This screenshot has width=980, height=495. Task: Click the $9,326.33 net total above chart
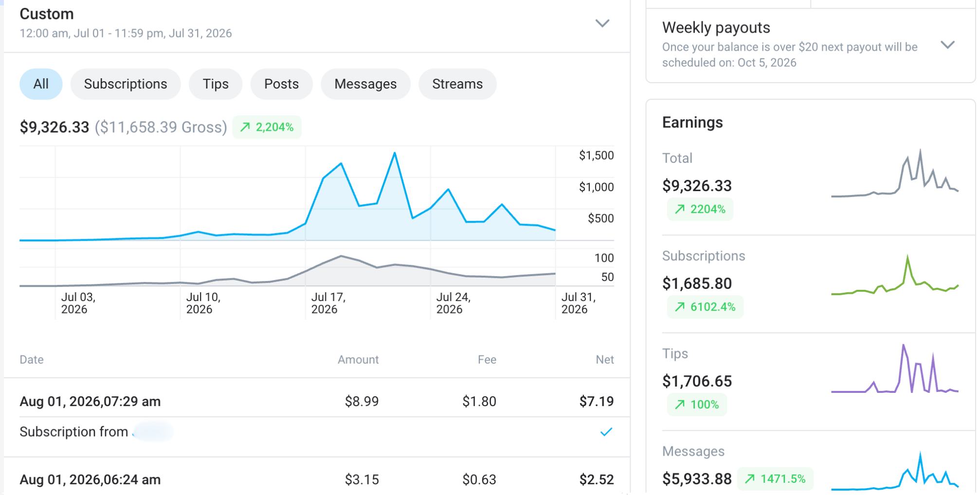coord(54,127)
